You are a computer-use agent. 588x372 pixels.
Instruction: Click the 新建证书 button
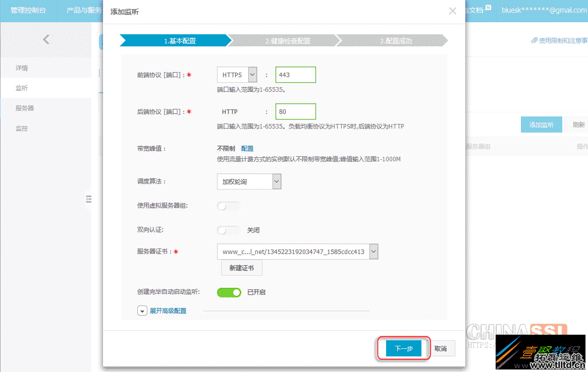point(241,268)
